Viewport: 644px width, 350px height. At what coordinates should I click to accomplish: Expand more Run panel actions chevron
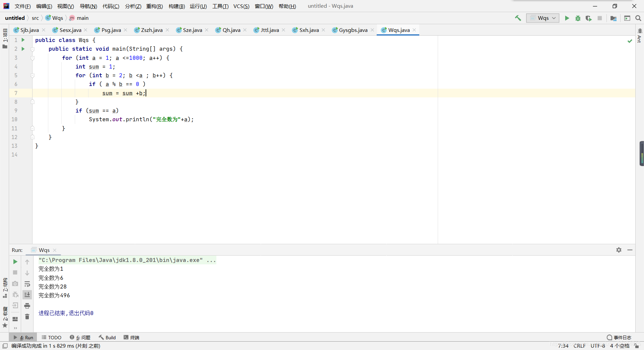coord(15,328)
